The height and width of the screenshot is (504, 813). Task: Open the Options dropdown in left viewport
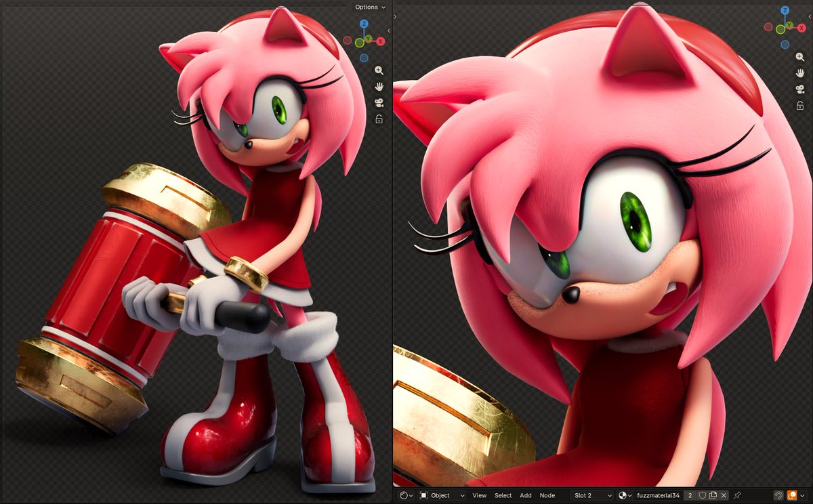tap(370, 7)
